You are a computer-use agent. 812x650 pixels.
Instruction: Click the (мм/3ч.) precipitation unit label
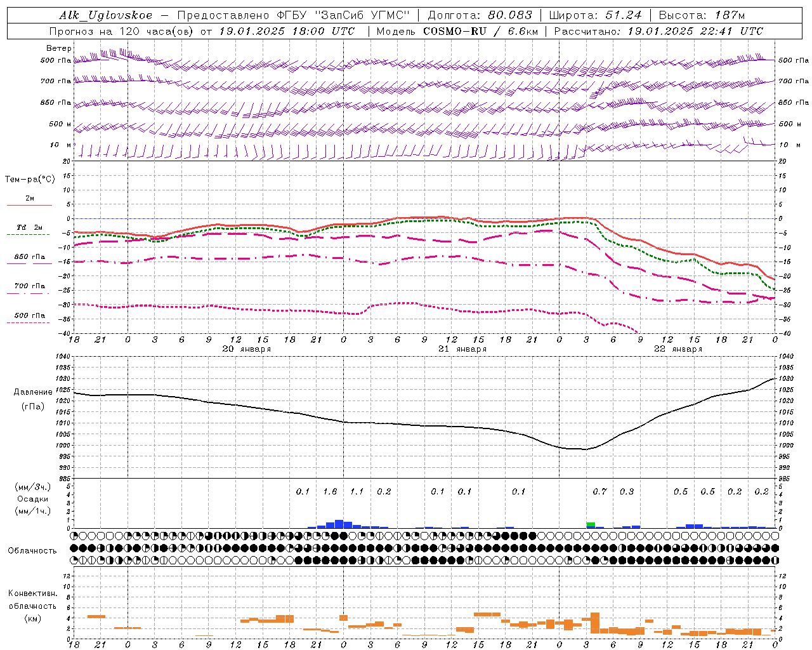click(33, 487)
